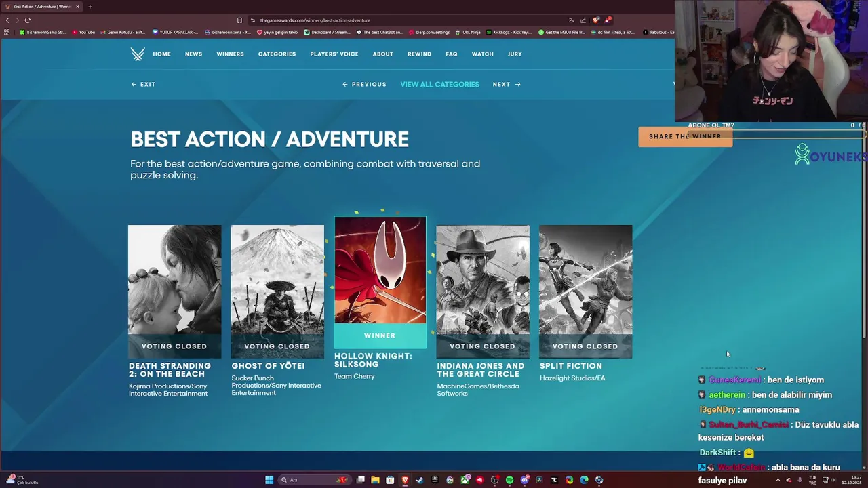868x488 pixels.
Task: Show hidden tray icons chevron
Action: [x=778, y=480]
